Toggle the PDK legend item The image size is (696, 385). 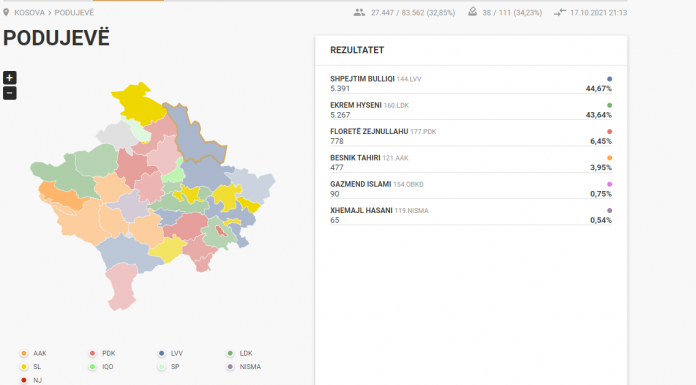click(102, 353)
